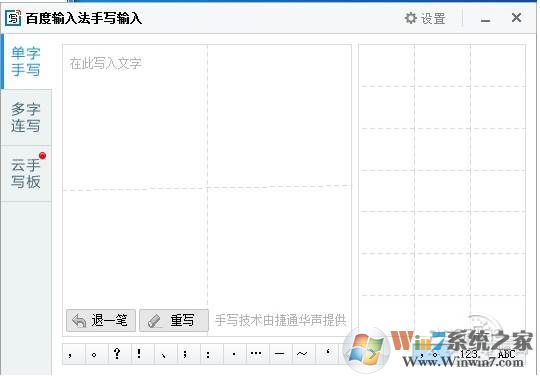
Task: Switch to 多字连写 tab
Action: [x=26, y=117]
